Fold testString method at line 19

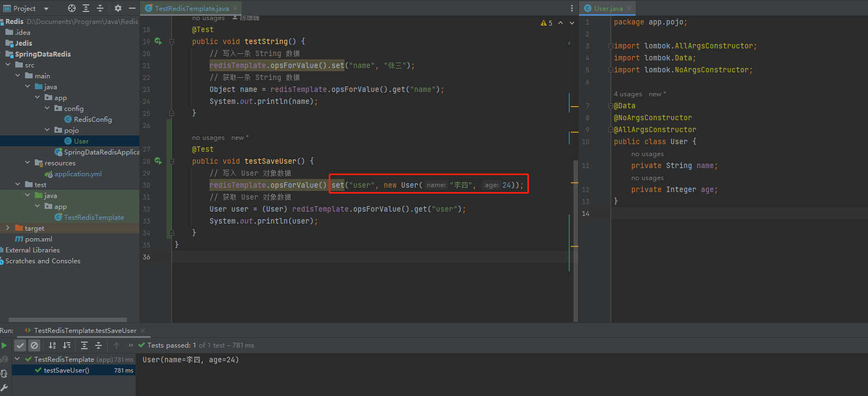point(171,41)
